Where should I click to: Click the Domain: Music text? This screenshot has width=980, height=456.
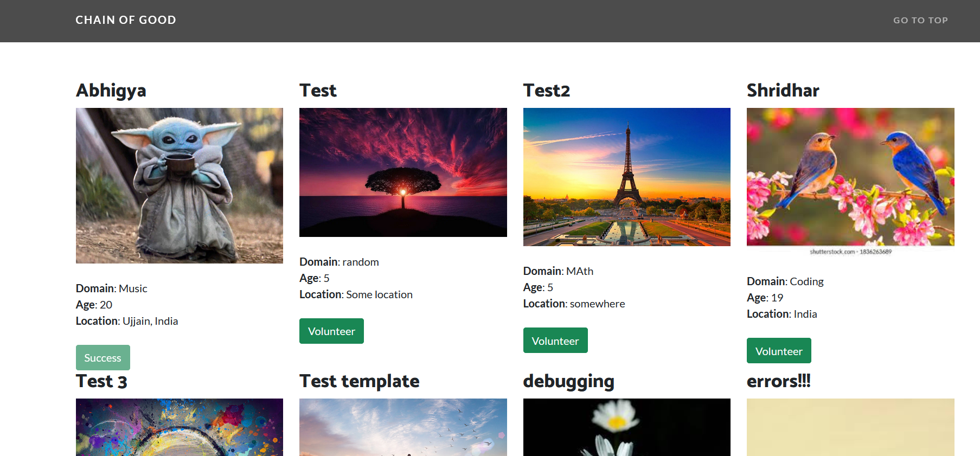(112, 288)
